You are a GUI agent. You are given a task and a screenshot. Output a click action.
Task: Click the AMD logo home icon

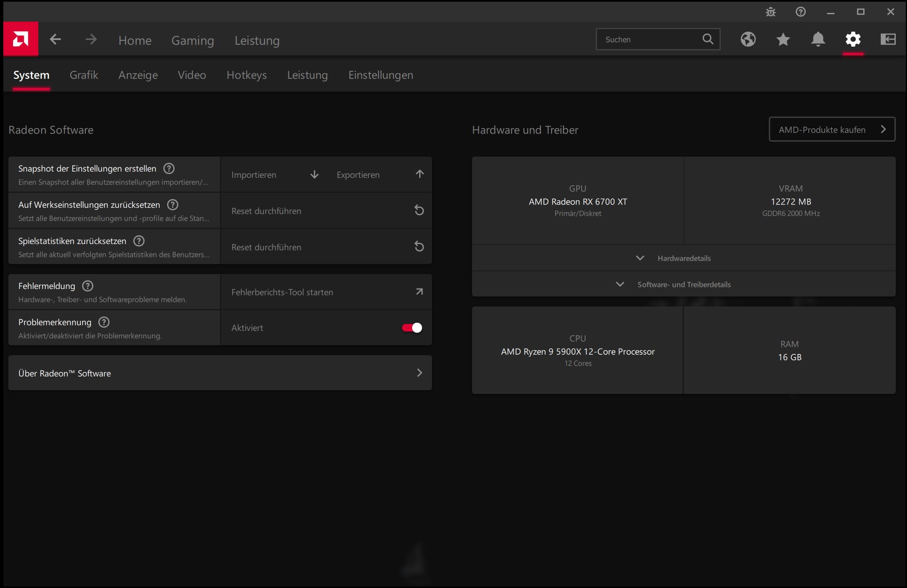pos(20,39)
